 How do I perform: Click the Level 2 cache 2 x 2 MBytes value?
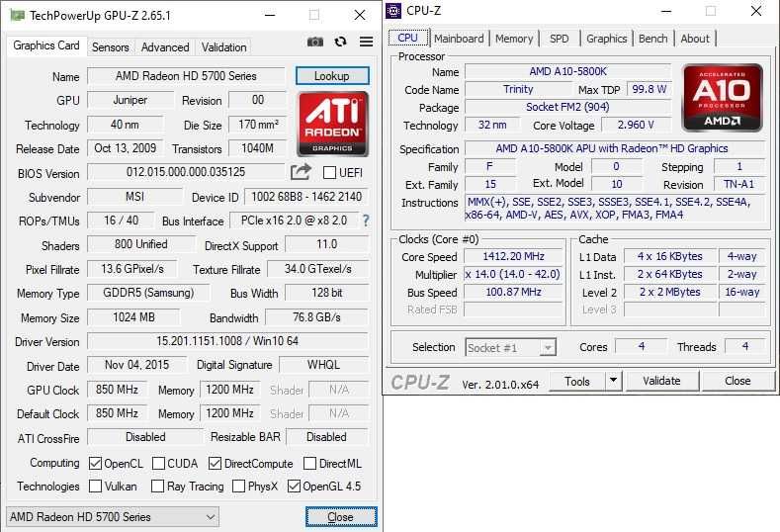click(x=670, y=292)
